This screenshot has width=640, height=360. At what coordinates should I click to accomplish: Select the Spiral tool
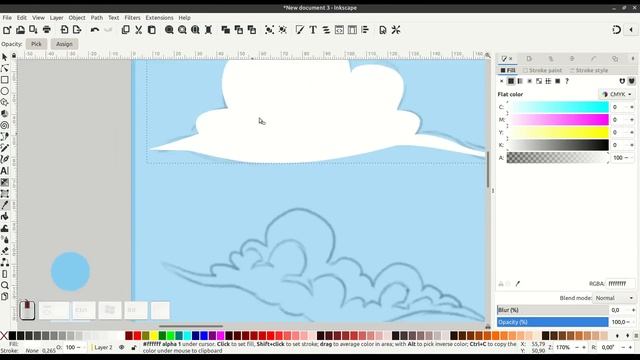pyautogui.click(x=4, y=125)
